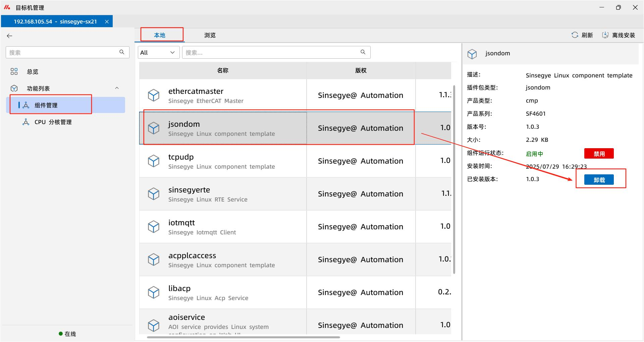Click the search magnifier in component search box

(363, 52)
